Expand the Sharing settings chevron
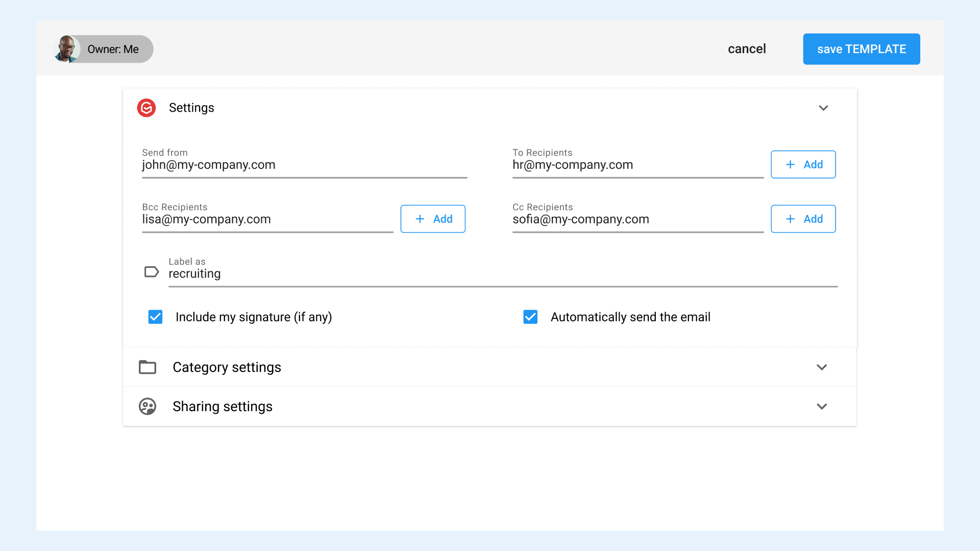The height and width of the screenshot is (551, 980). point(822,407)
